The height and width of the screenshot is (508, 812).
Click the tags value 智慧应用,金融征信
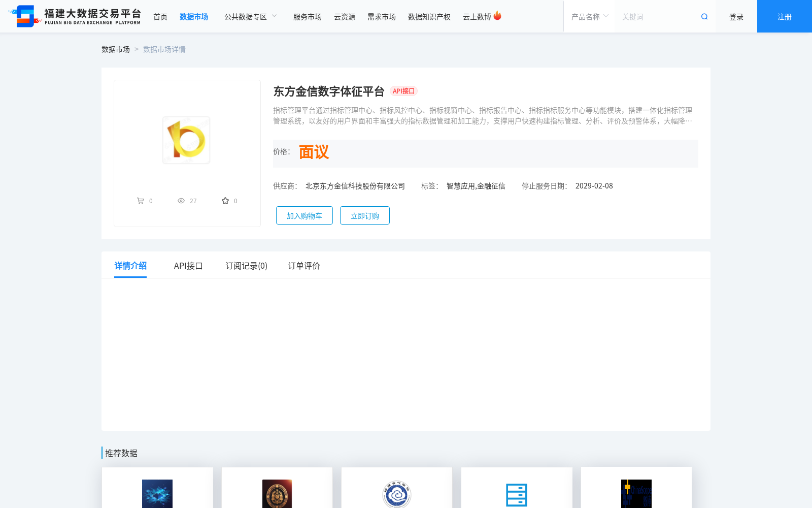(x=476, y=186)
